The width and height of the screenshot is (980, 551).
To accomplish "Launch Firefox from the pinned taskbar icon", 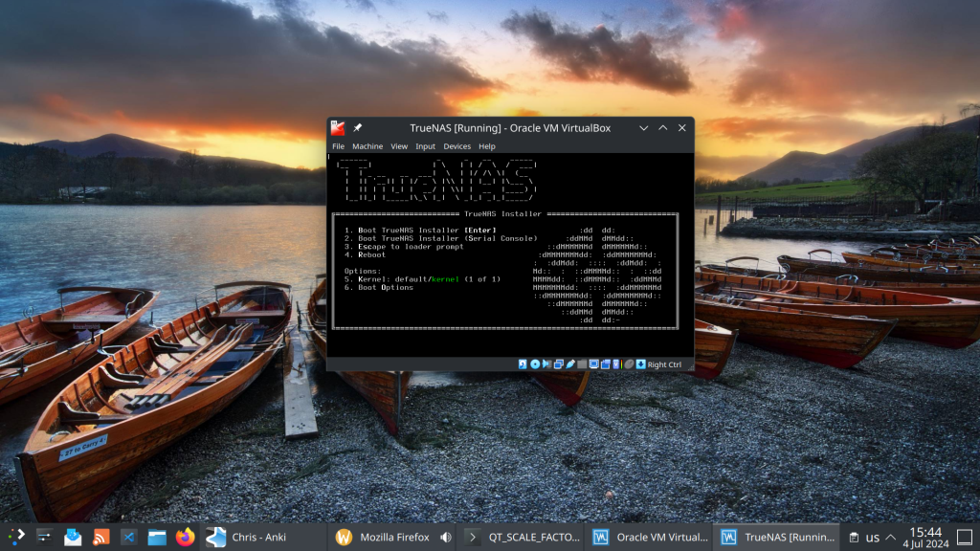I will 185,538.
